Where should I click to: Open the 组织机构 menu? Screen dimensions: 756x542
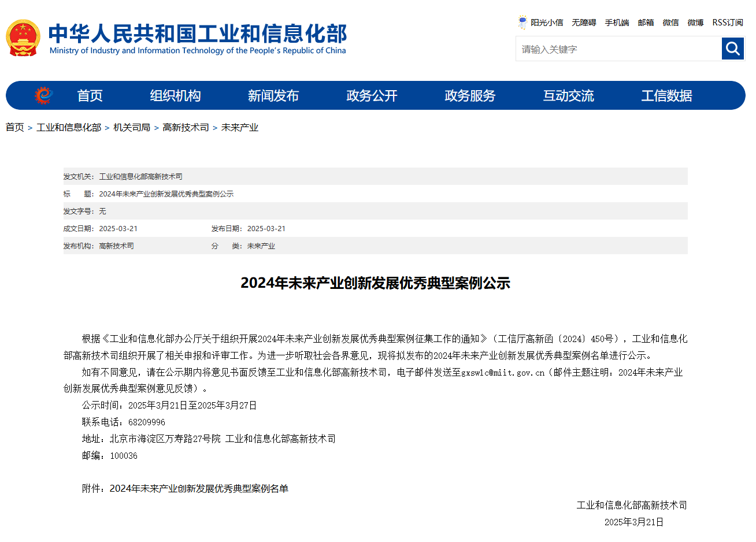pyautogui.click(x=175, y=95)
